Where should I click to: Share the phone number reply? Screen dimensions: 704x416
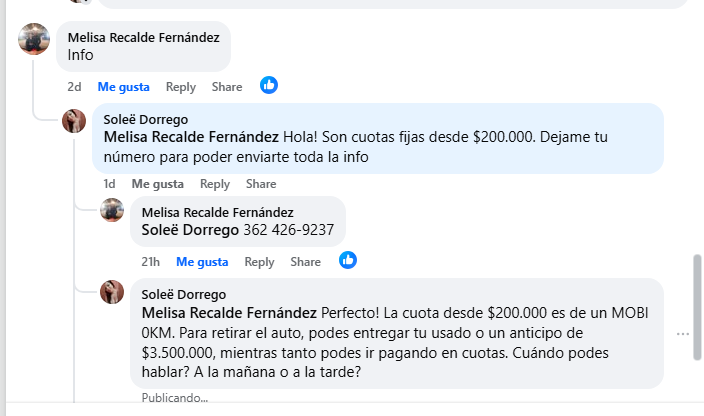pos(305,262)
